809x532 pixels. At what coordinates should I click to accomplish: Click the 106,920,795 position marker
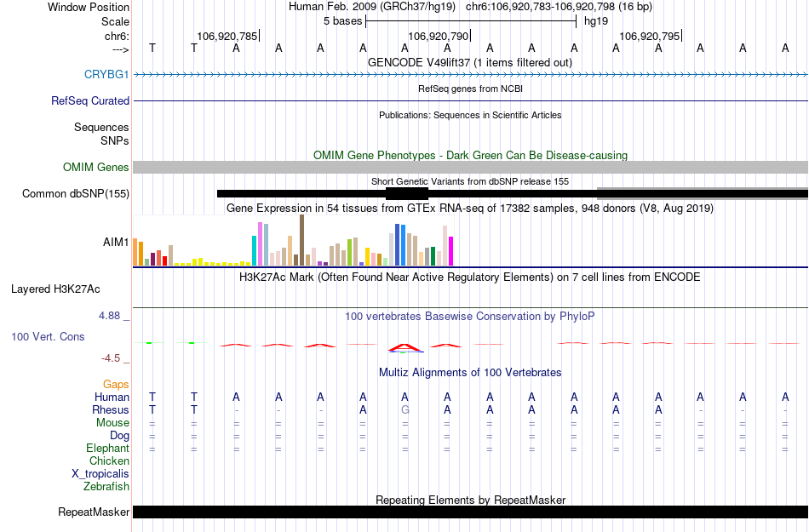650,36
